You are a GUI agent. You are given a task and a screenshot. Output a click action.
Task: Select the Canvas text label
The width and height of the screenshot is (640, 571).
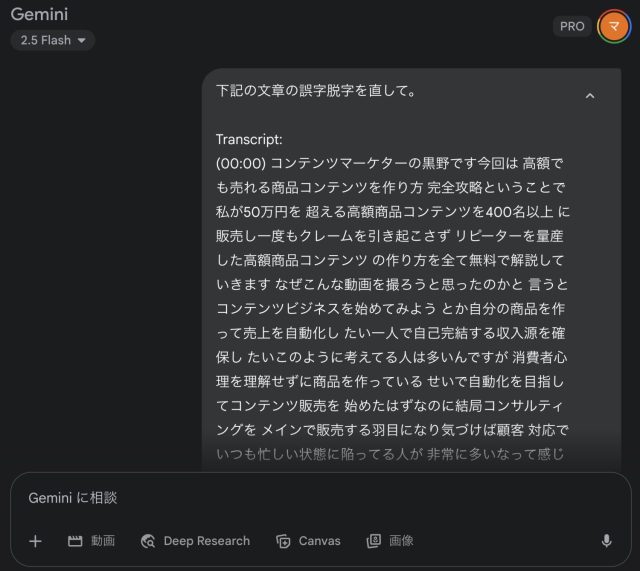point(319,541)
